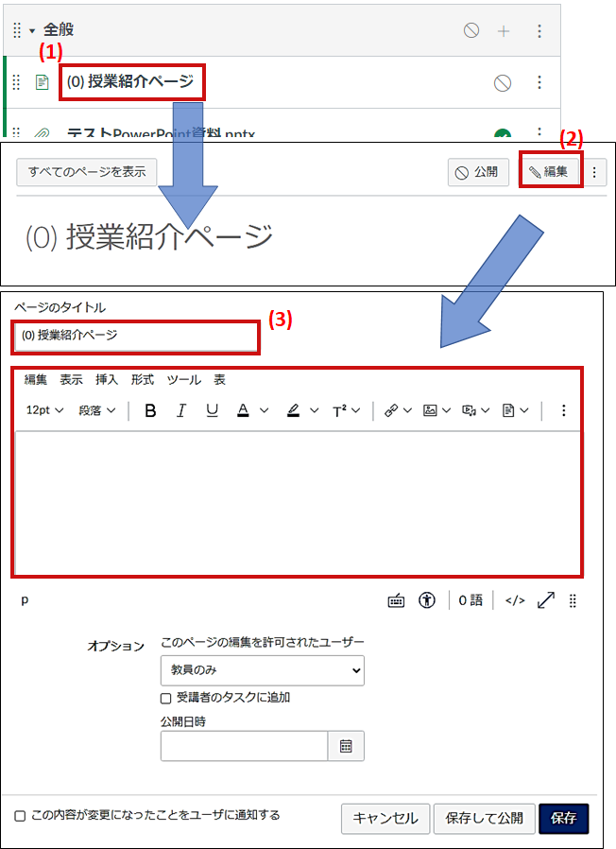Image resolution: width=616 pixels, height=849 pixels.
Task: Click the 保存して公開 button
Action: coord(484,819)
